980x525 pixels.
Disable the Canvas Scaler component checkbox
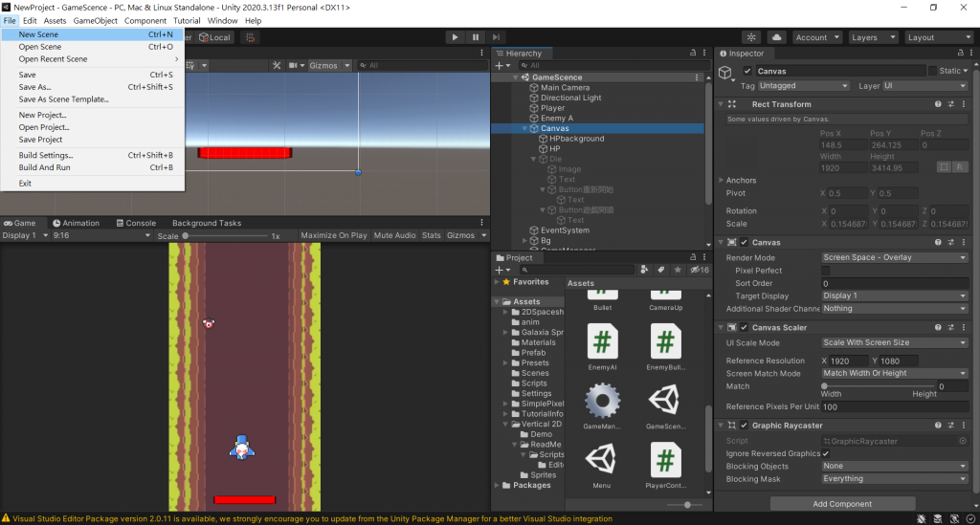click(x=744, y=327)
